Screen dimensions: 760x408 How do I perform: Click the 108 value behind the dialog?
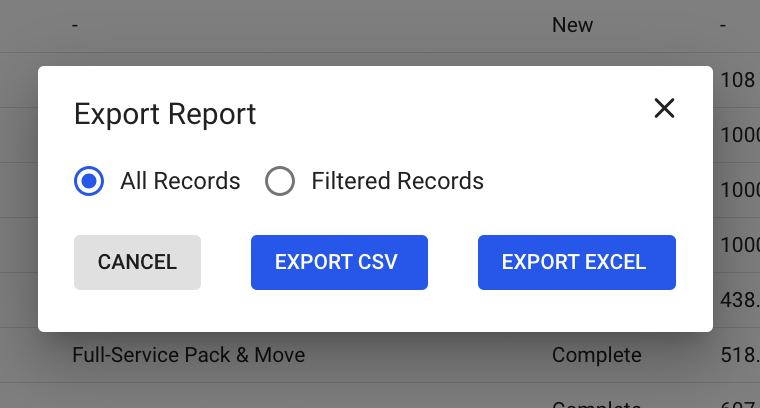point(737,80)
